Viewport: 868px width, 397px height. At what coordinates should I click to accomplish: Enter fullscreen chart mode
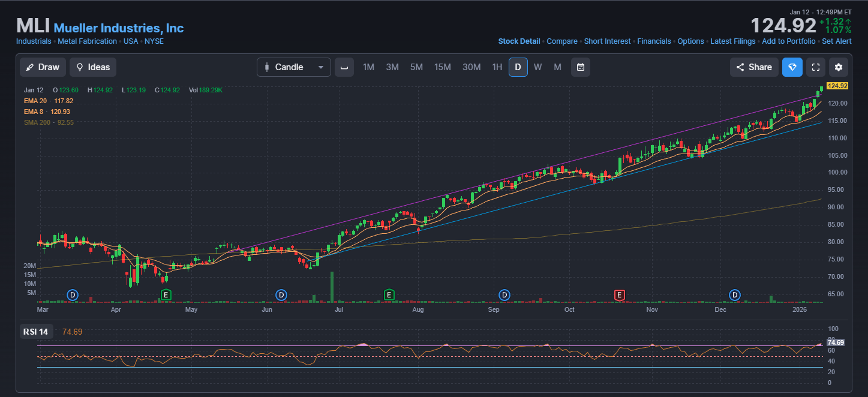coord(815,67)
